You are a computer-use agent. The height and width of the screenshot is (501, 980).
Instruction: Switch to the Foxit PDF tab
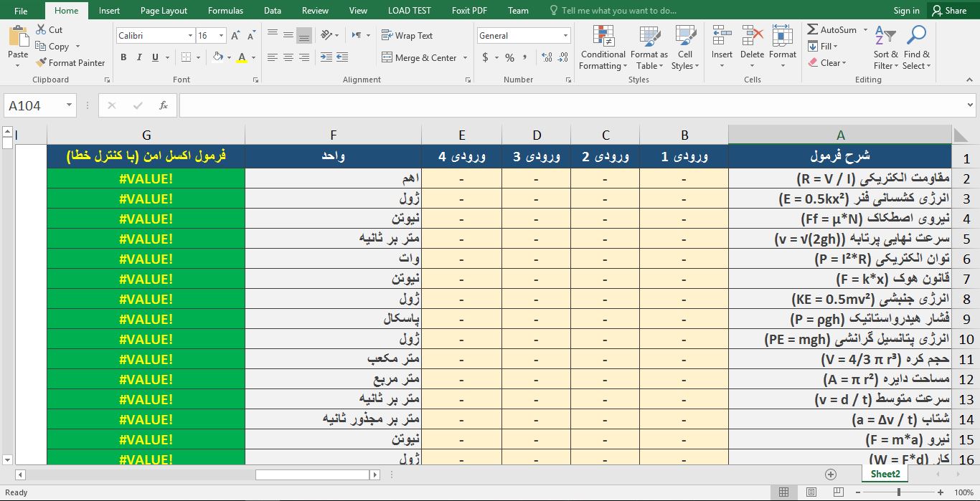(469, 11)
